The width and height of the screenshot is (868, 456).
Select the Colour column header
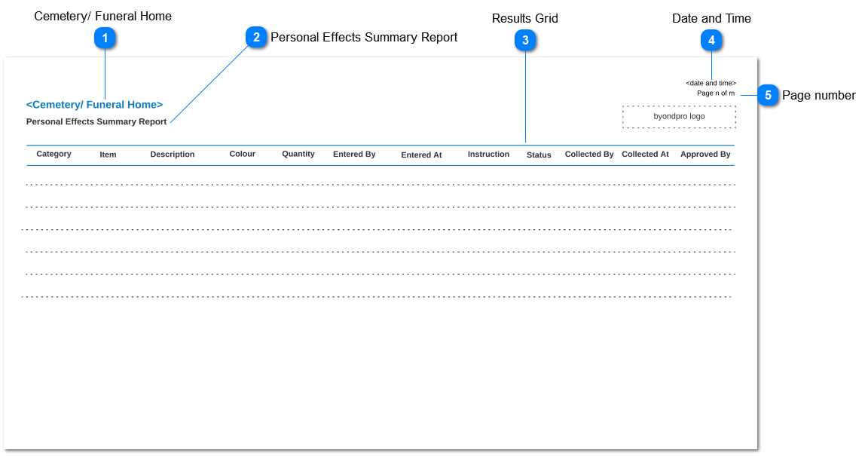[243, 154]
